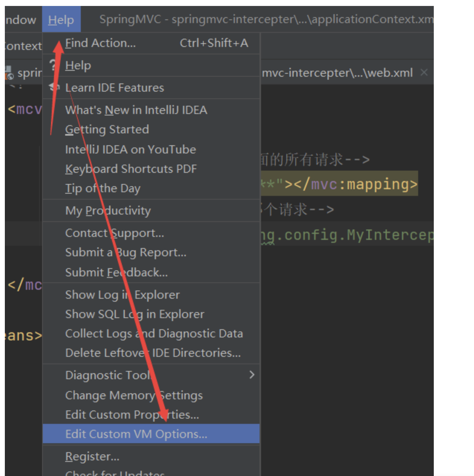Click the Ctrl+Shift+A shortcut text

coord(214,43)
